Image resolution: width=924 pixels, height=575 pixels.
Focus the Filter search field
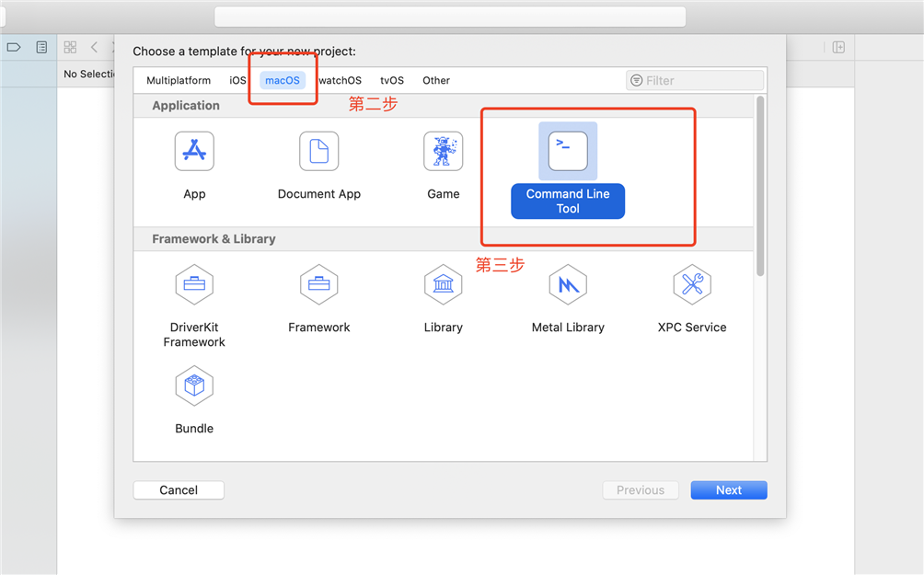pyautogui.click(x=695, y=81)
